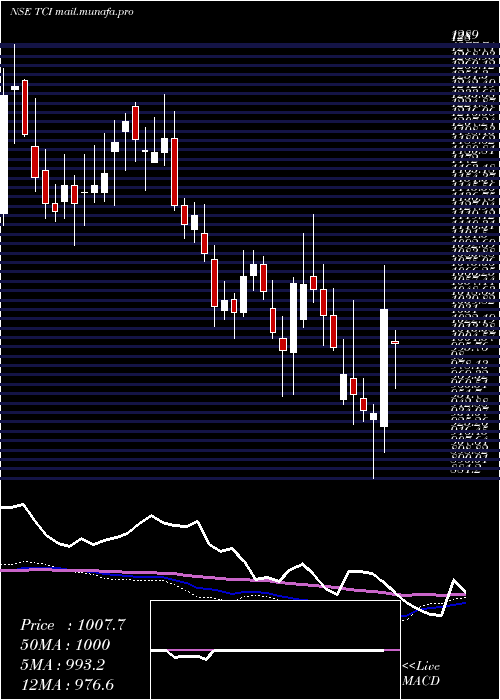Click the '50MA : 1000' value
500x700 pixels.
click(65, 645)
